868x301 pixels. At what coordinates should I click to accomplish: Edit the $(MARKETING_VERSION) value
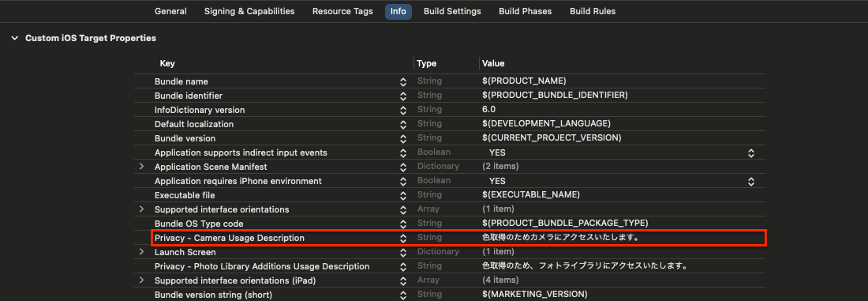click(534, 295)
